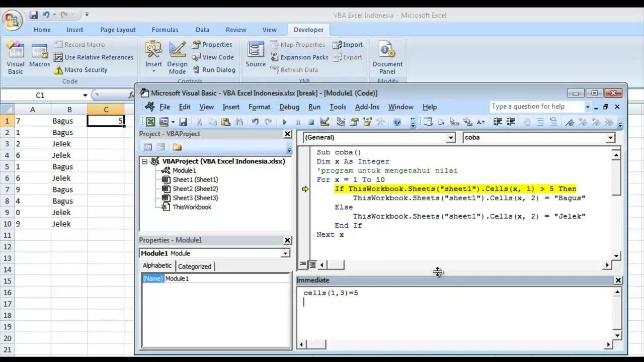Toggle Use Relative References
The image size is (644, 362).
[94, 57]
